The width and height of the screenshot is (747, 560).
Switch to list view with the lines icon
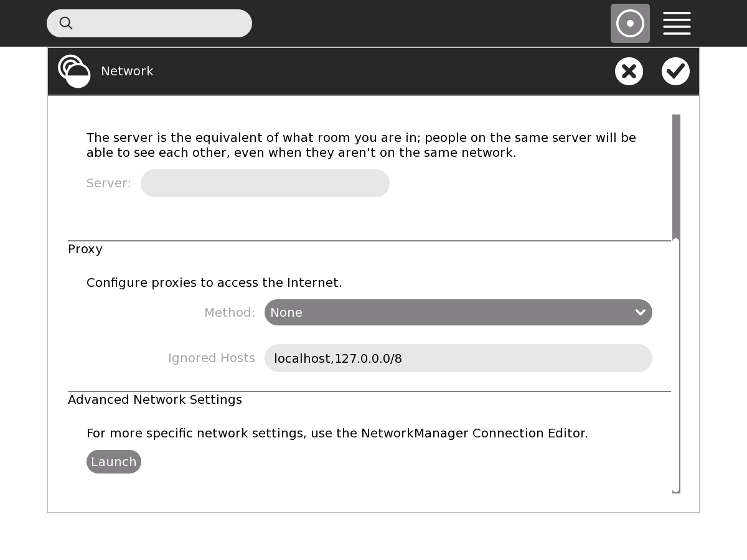[x=677, y=24]
